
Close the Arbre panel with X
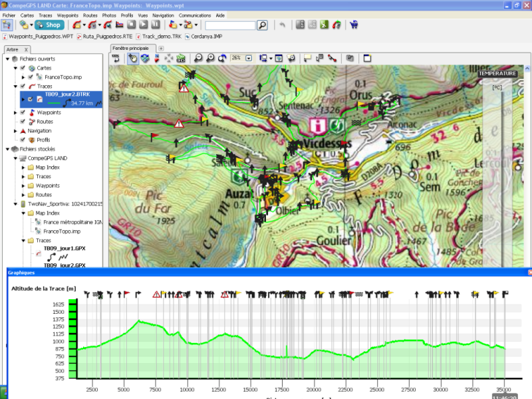coord(26,49)
